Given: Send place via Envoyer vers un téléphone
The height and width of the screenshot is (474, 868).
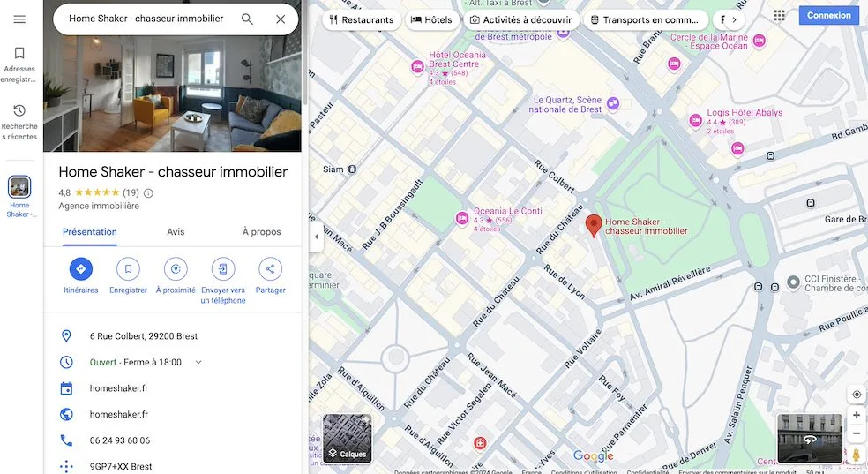Looking at the screenshot, I should (223, 269).
